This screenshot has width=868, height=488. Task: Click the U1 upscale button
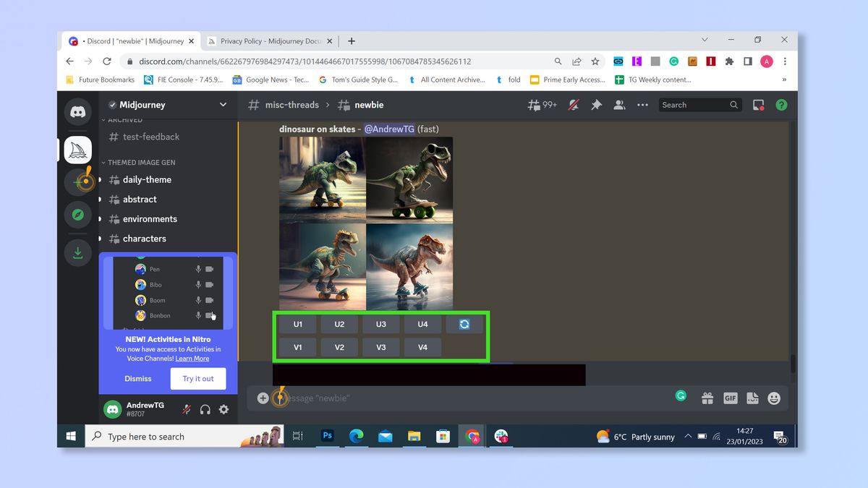tap(297, 324)
